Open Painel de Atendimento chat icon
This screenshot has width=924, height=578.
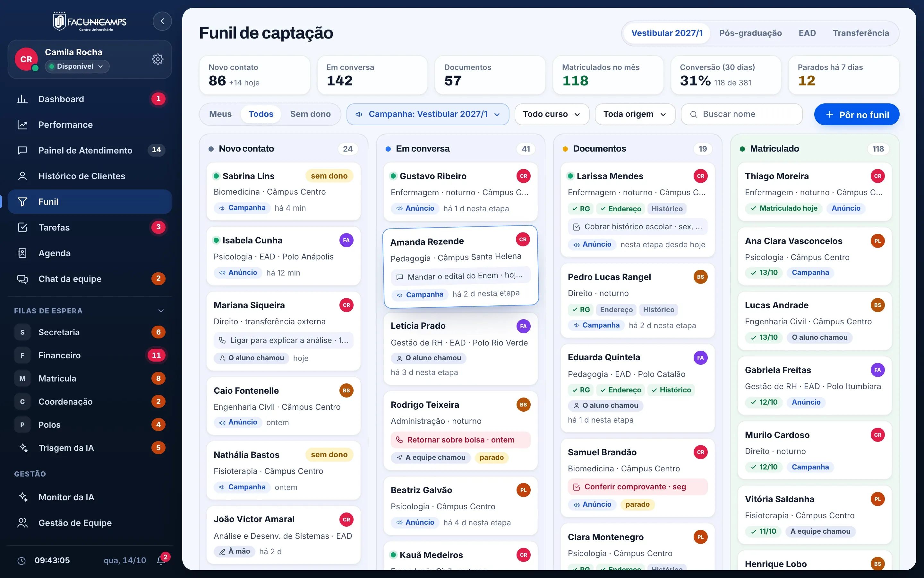22,150
